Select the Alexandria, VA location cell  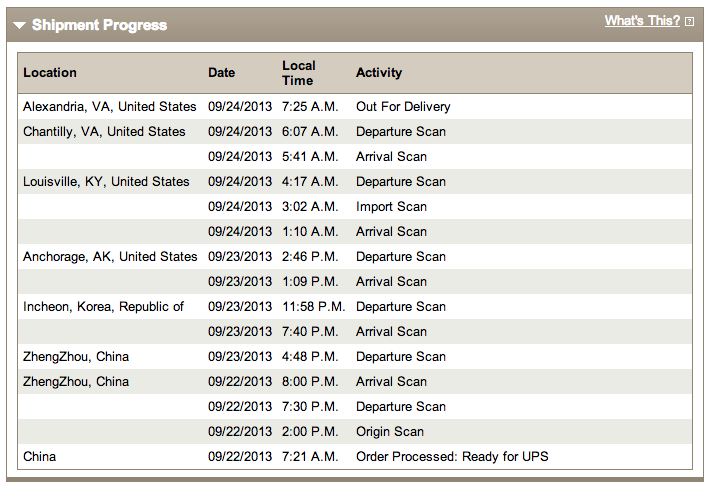click(x=110, y=107)
